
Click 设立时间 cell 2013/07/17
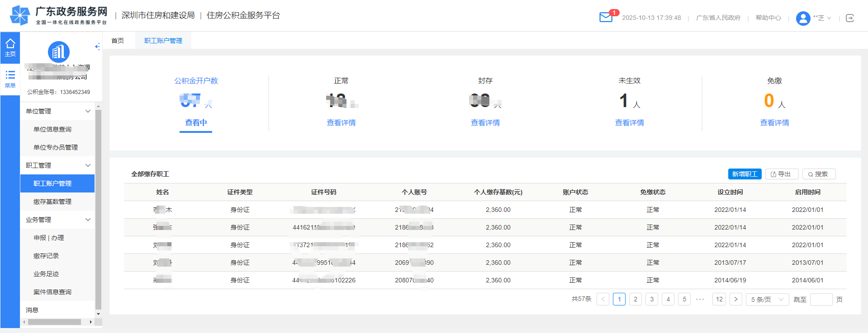click(x=730, y=263)
